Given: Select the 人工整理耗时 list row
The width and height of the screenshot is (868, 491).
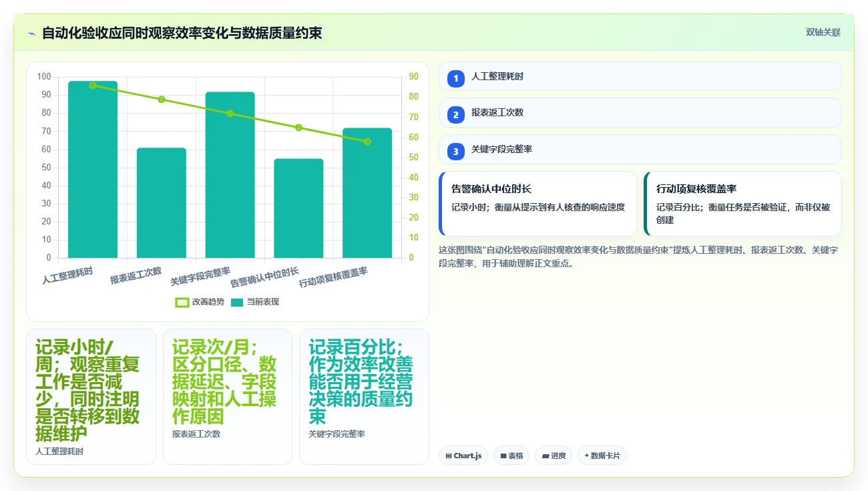Looking at the screenshot, I should pyautogui.click(x=640, y=76).
